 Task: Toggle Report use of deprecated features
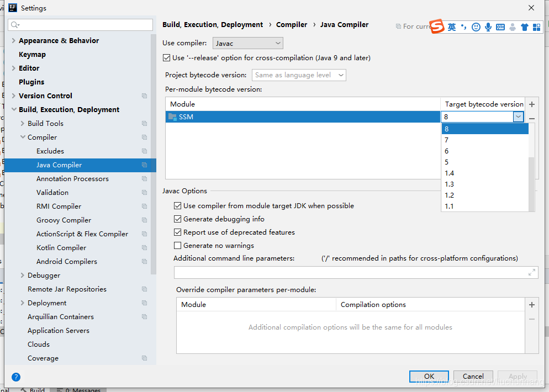pyautogui.click(x=177, y=232)
